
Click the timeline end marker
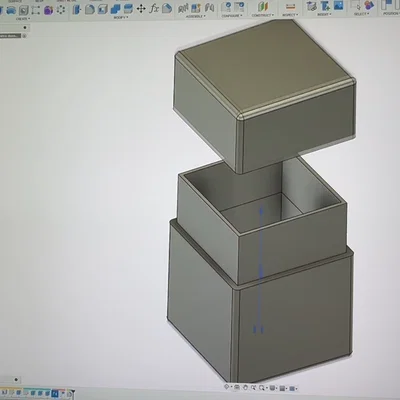[72, 393]
